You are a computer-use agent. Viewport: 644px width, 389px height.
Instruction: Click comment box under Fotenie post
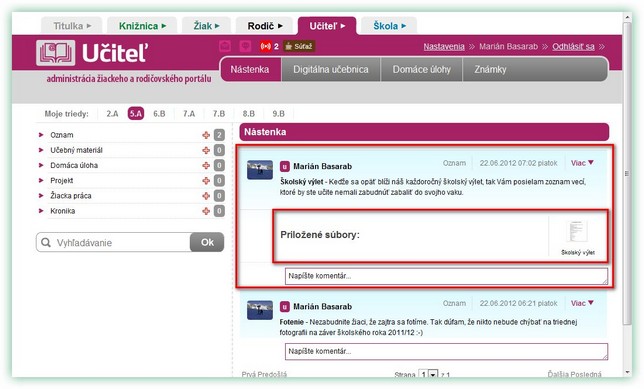click(x=446, y=352)
